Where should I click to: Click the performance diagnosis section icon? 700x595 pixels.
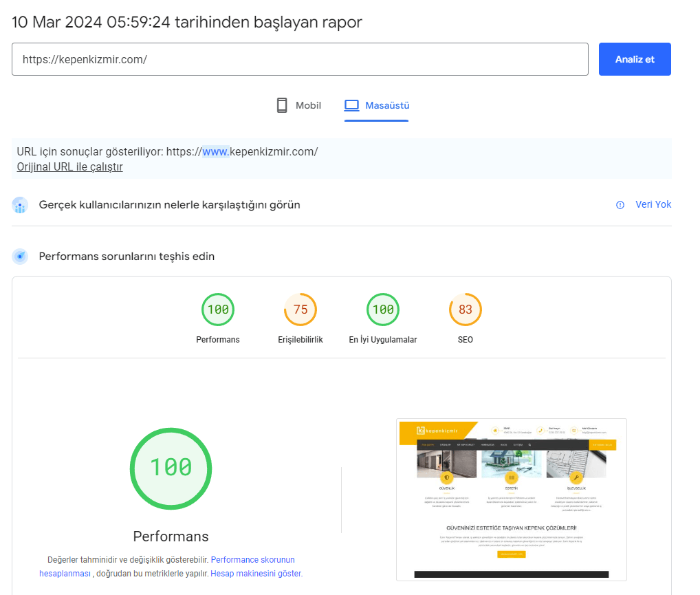[21, 257]
